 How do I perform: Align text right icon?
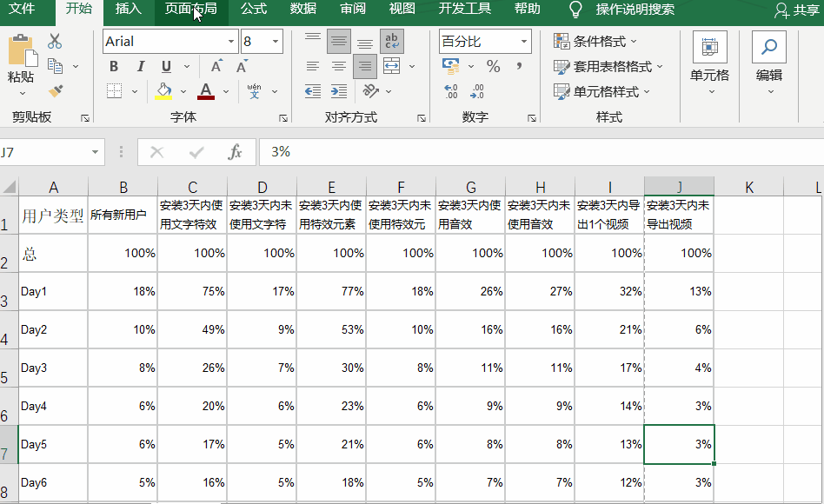tap(365, 66)
